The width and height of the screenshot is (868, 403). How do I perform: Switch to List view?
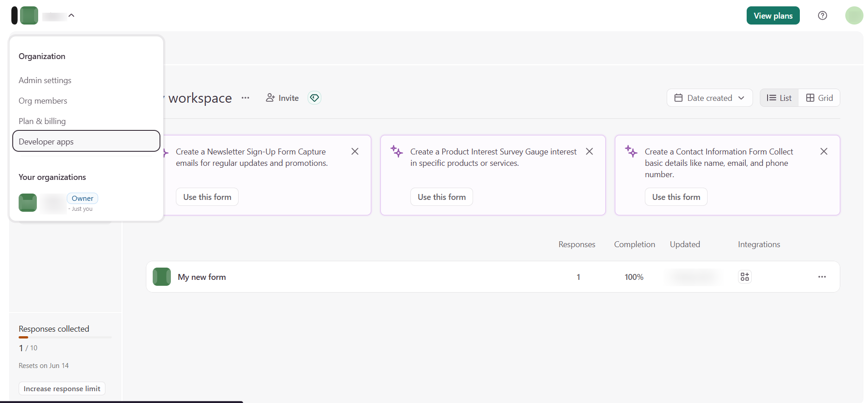pos(779,98)
